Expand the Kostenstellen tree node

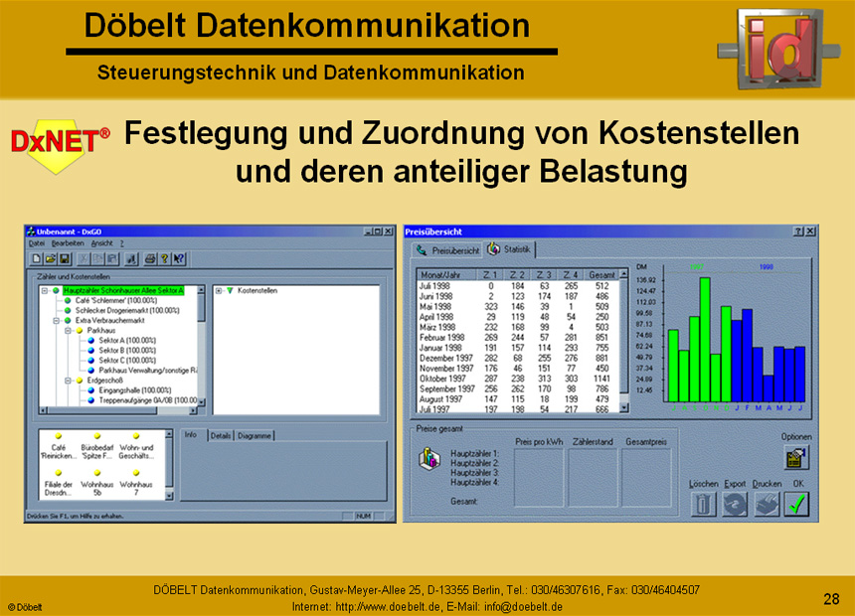click(219, 290)
